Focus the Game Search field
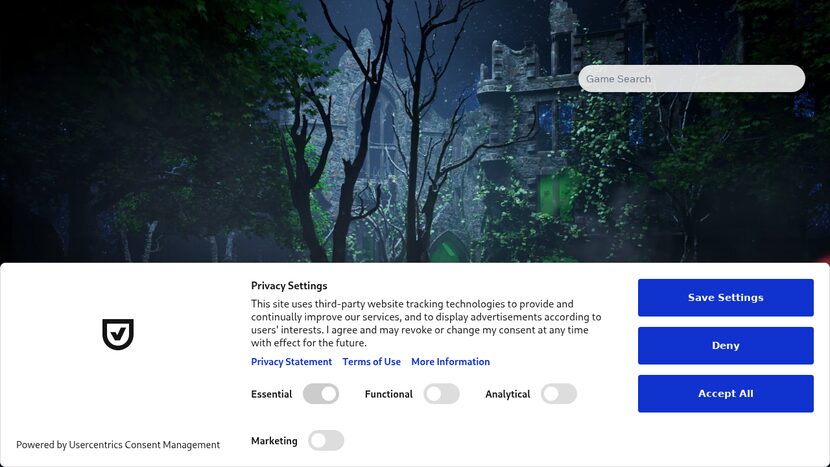Image resolution: width=830 pixels, height=467 pixels. pyautogui.click(x=691, y=79)
